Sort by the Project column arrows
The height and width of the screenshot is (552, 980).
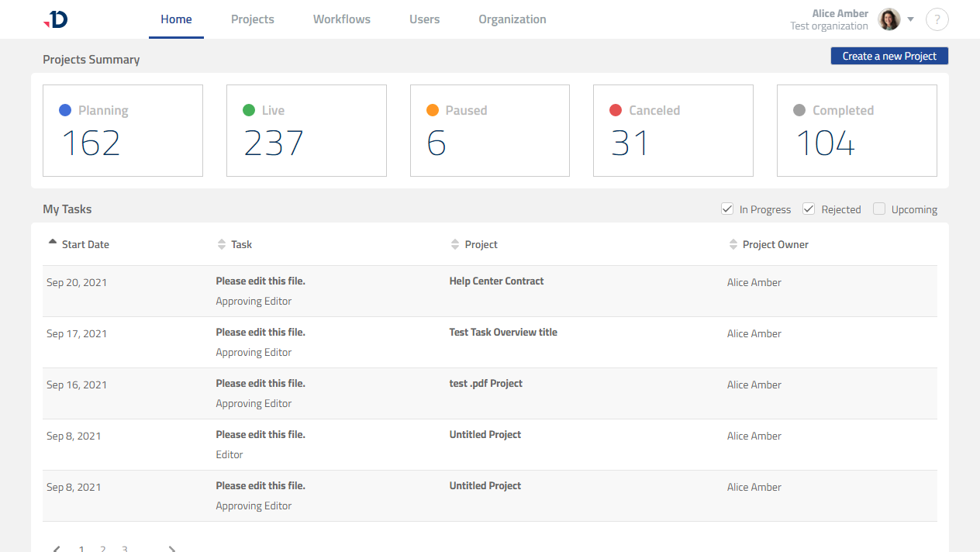click(455, 243)
